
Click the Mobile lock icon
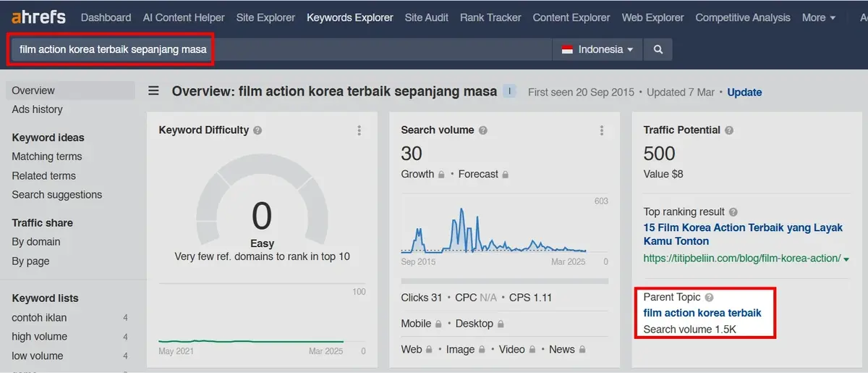438,324
